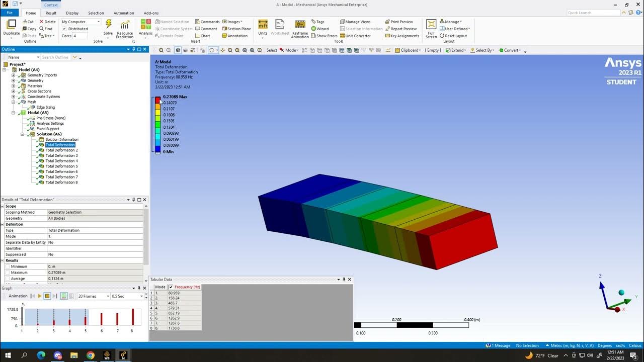Switch to Full Screen layout
This screenshot has height=362, width=644.
[431, 29]
